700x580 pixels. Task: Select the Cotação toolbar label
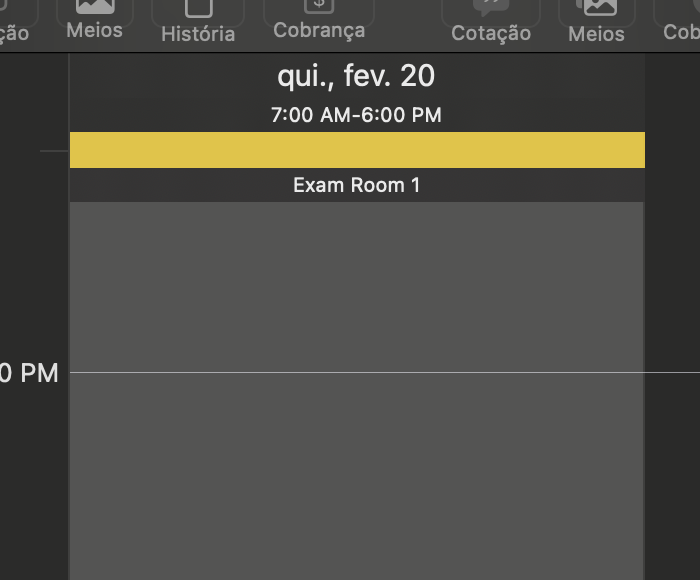point(491,34)
